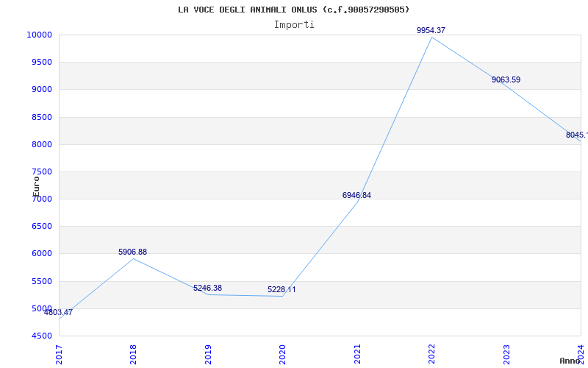Click the 9500 y-axis tick label
This screenshot has height=368, width=588.
click(42, 62)
